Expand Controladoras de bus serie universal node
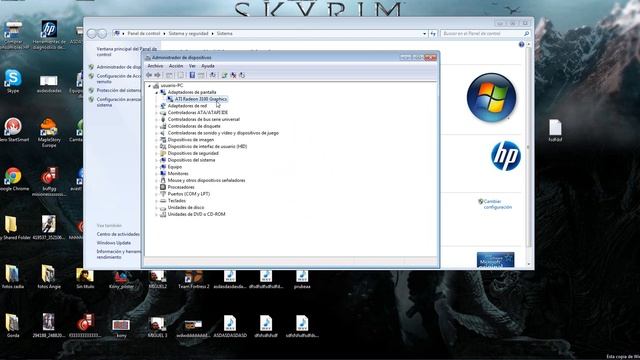 pyautogui.click(x=156, y=120)
